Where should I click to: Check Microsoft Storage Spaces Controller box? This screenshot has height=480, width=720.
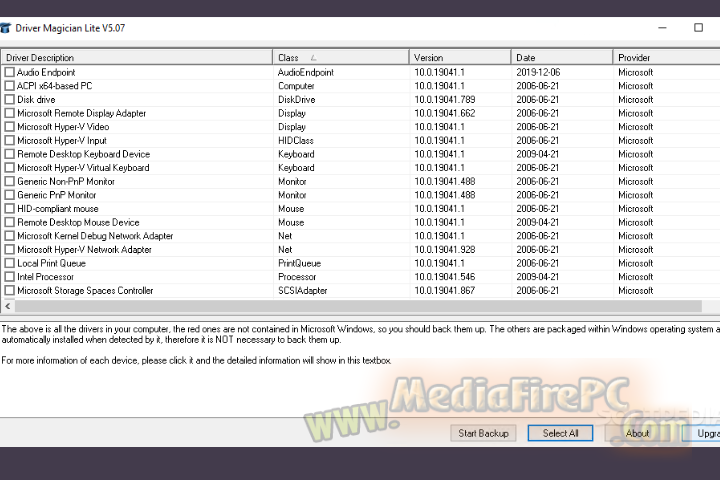tap(9, 290)
